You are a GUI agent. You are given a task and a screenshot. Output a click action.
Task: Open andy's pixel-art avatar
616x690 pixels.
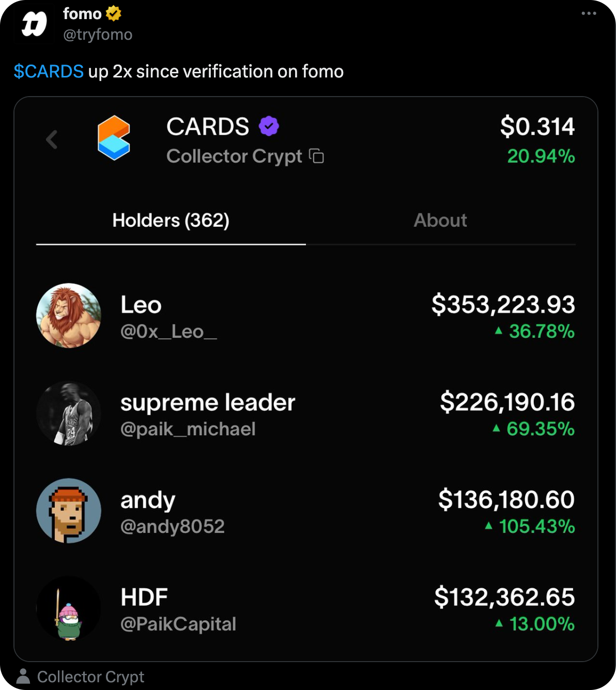pyautogui.click(x=69, y=511)
